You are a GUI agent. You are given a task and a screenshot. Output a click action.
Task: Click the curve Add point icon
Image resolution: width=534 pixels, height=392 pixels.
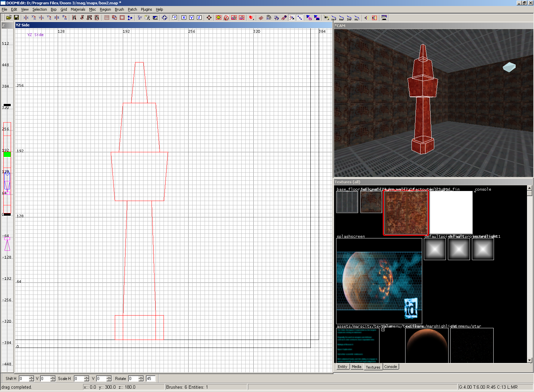[x=341, y=18]
